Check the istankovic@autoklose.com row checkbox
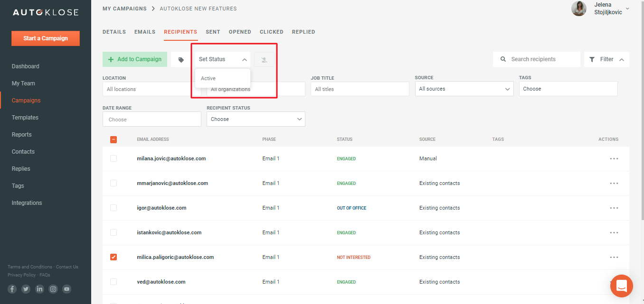The width and height of the screenshot is (644, 304). (x=114, y=232)
